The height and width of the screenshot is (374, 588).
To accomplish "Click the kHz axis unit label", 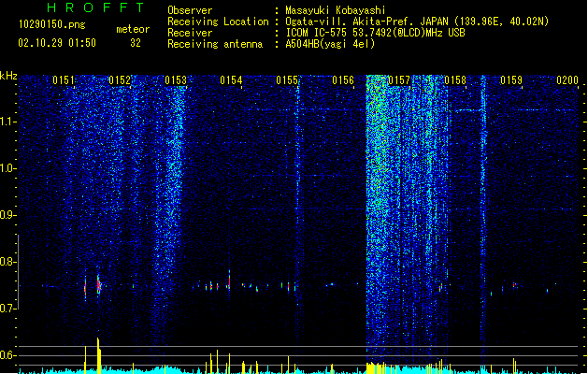I will [8, 76].
